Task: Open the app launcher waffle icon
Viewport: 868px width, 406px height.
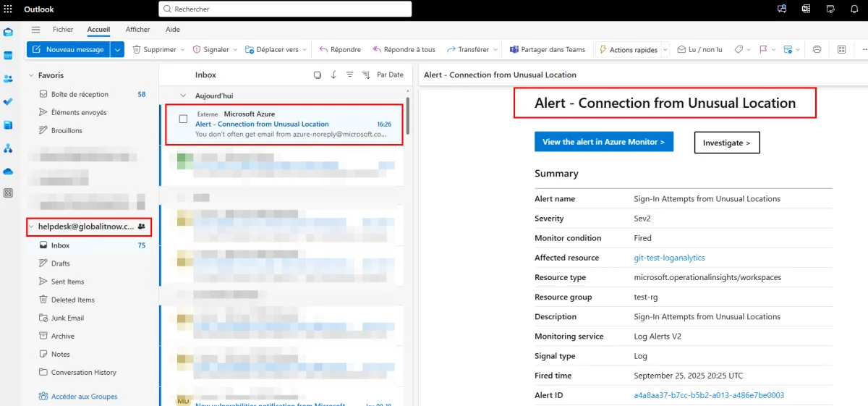Action: pos(8,9)
